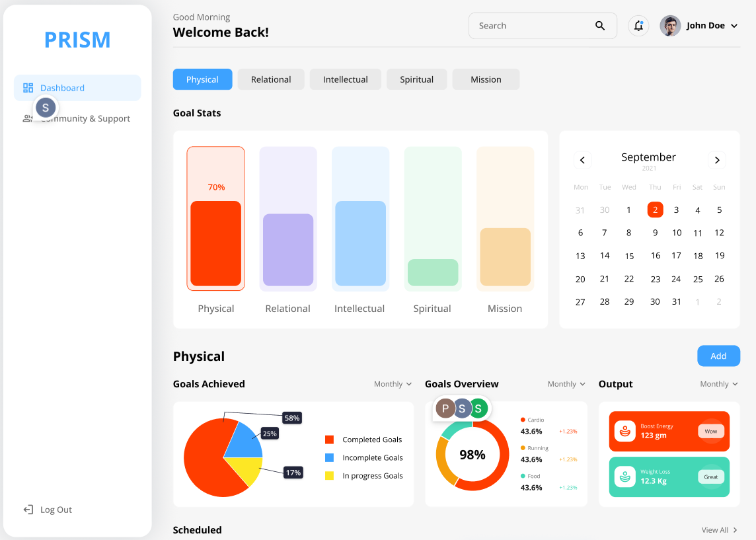Click the blue Add button

[x=718, y=356]
